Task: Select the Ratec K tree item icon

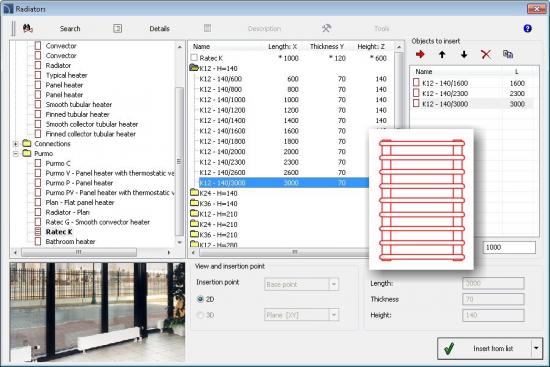Action: coord(38,232)
